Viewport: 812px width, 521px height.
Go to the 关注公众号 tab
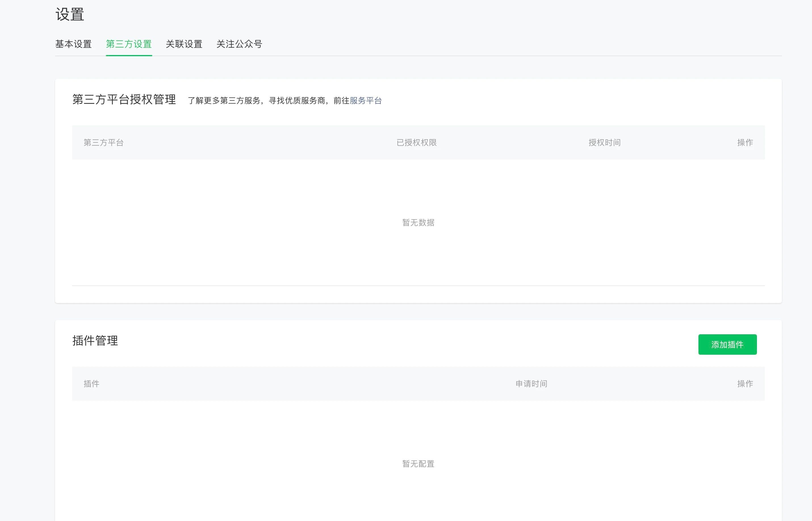[239, 44]
